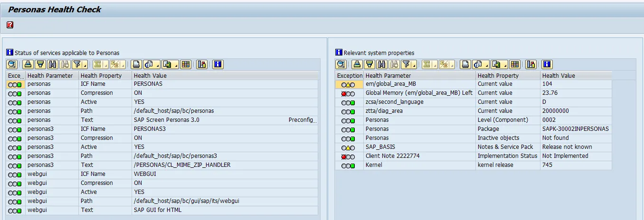Screen dimensions: 644x220
Task: Click Health Parameter header in system properties table
Action: coord(388,75)
